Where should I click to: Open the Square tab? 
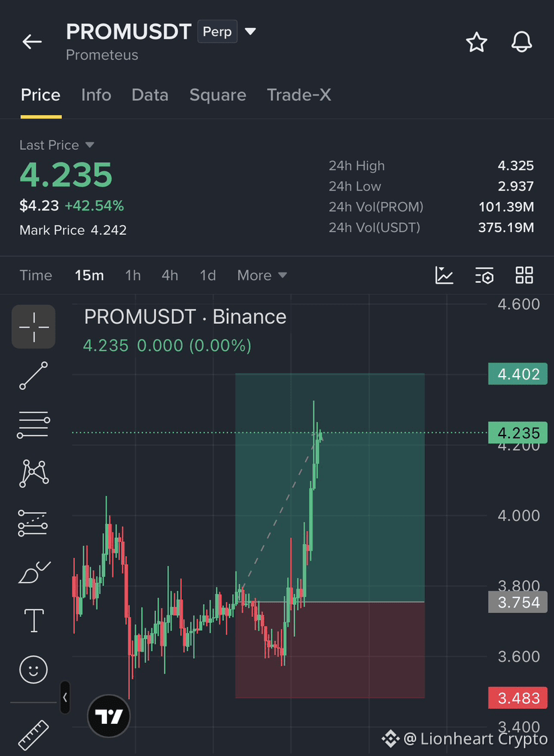(218, 95)
